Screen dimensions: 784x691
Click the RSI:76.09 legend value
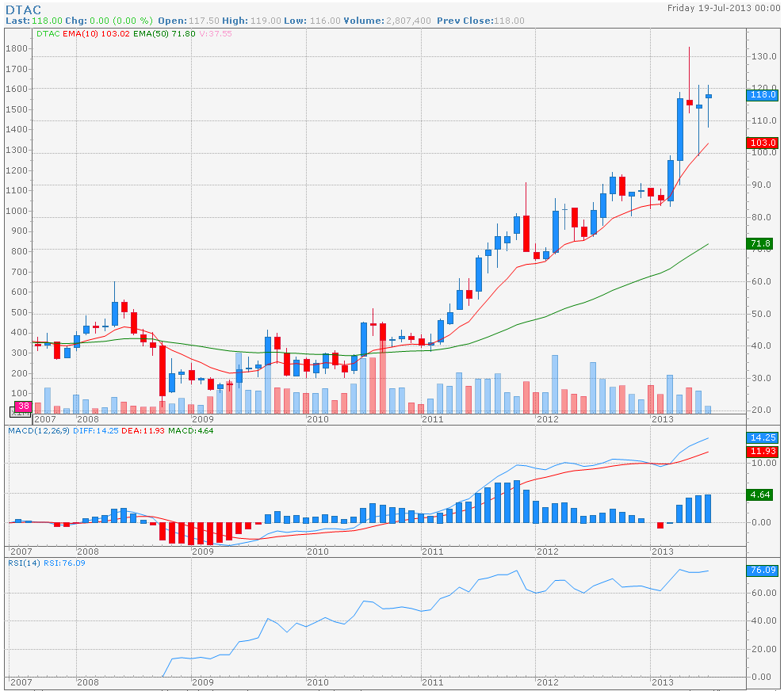click(x=64, y=563)
